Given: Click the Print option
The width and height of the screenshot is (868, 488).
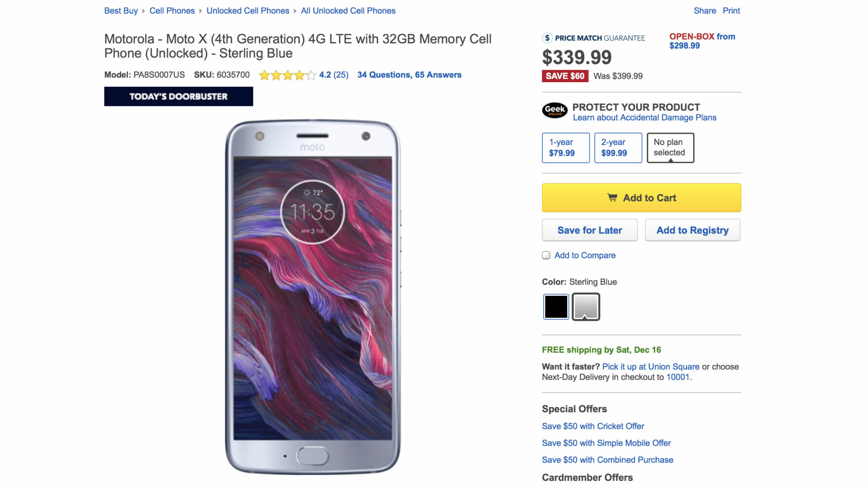Looking at the screenshot, I should click(731, 10).
